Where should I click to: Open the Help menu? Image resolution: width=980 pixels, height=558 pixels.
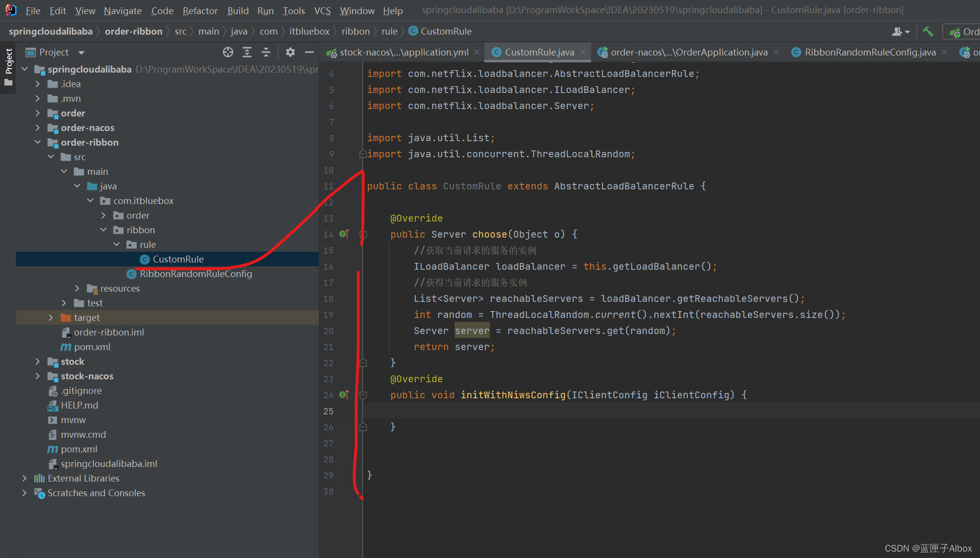tap(393, 10)
